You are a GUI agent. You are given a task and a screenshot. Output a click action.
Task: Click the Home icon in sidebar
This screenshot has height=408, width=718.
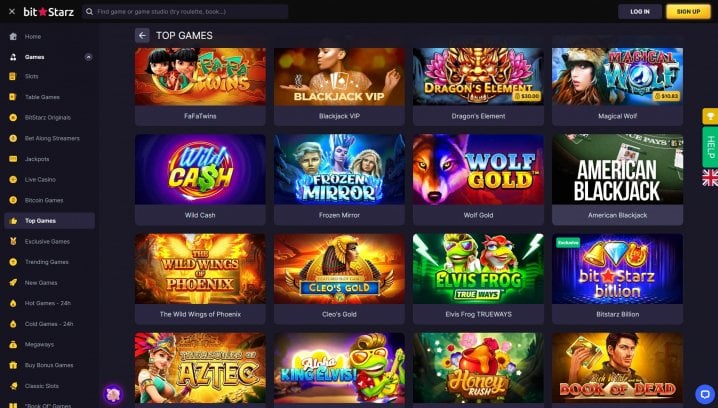[13, 37]
